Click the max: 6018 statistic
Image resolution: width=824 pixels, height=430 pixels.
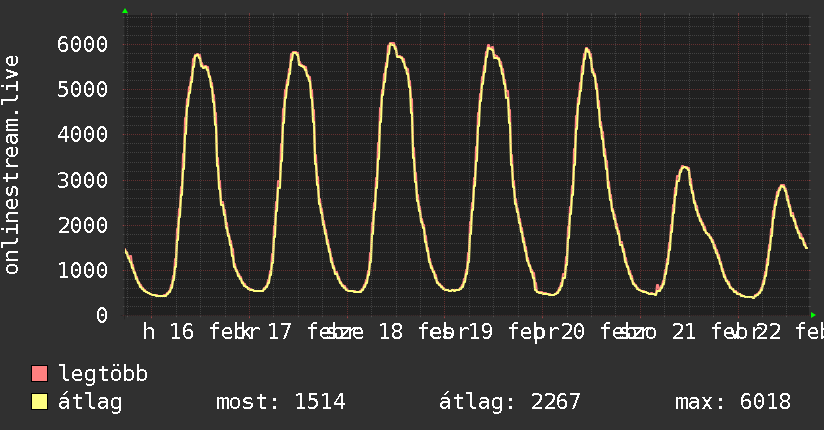pos(733,402)
